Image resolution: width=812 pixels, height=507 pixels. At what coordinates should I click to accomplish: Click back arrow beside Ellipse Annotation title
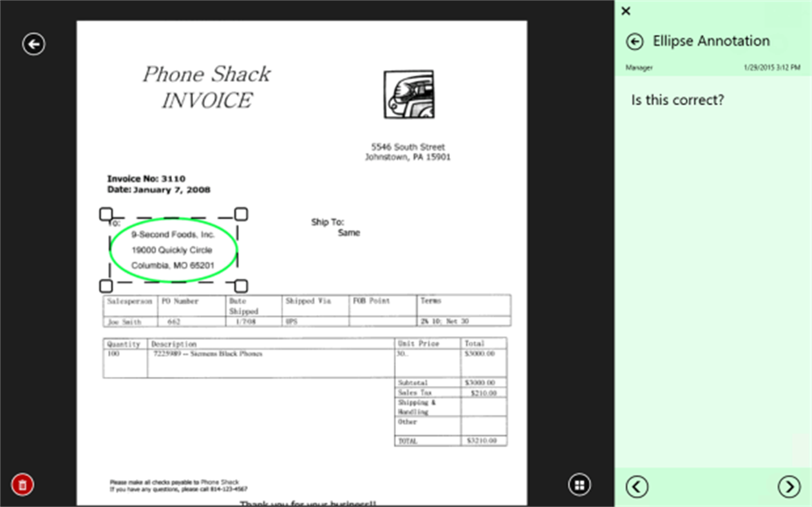[635, 42]
